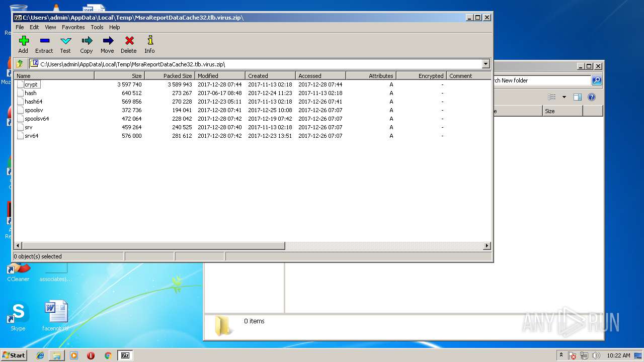Open Opera browser taskbar icon
644x362 pixels.
[91, 355]
